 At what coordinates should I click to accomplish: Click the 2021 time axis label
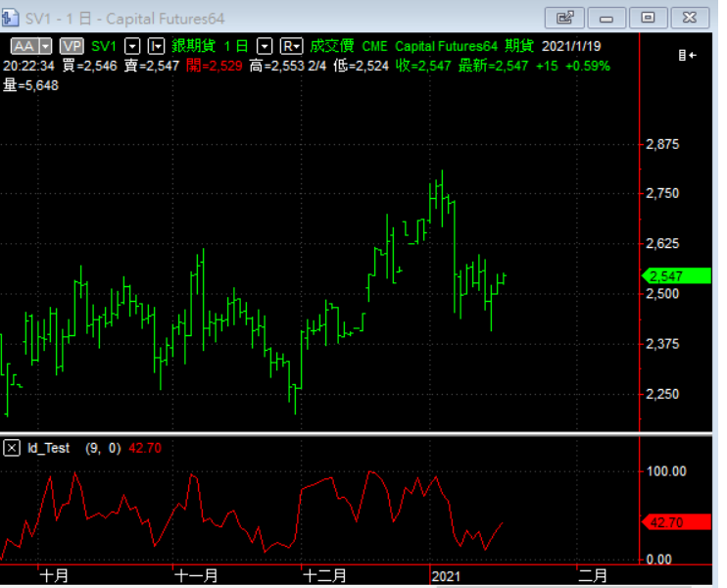(446, 576)
